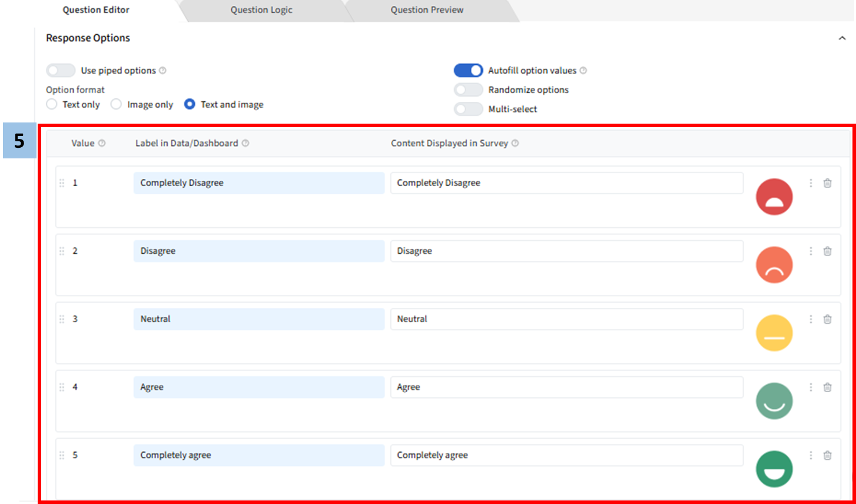Viewport: 856px width, 504px height.
Task: Click the yellow neutral face image
Action: [x=774, y=333]
